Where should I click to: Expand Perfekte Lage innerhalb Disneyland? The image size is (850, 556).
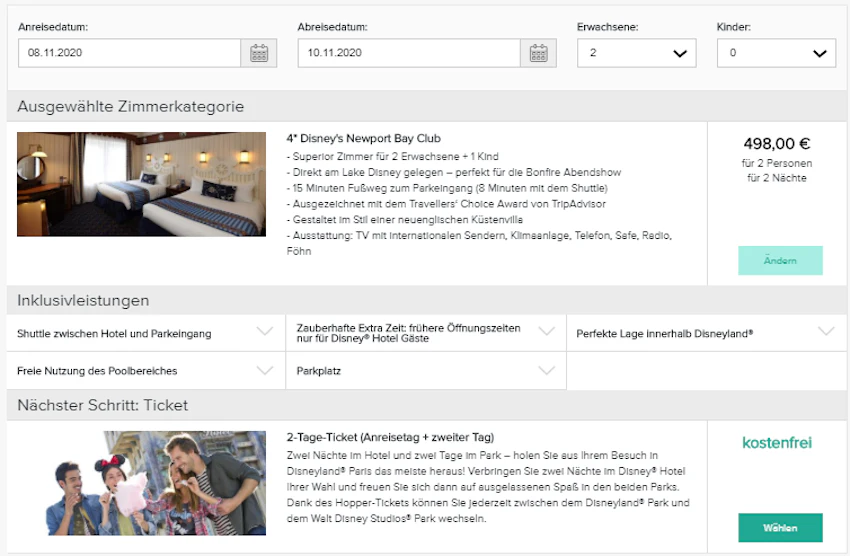click(x=707, y=333)
